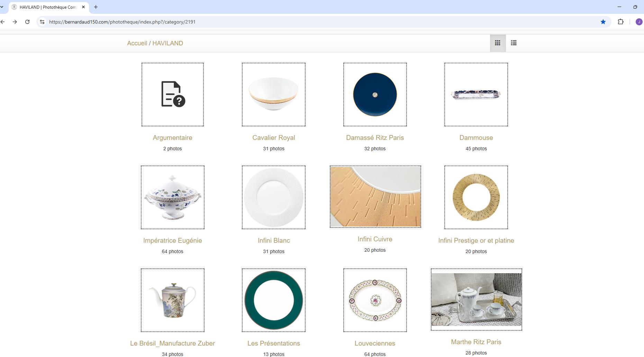This screenshot has width=644, height=357.
Task: Click the Cavalier Royal album title
Action: [274, 137]
